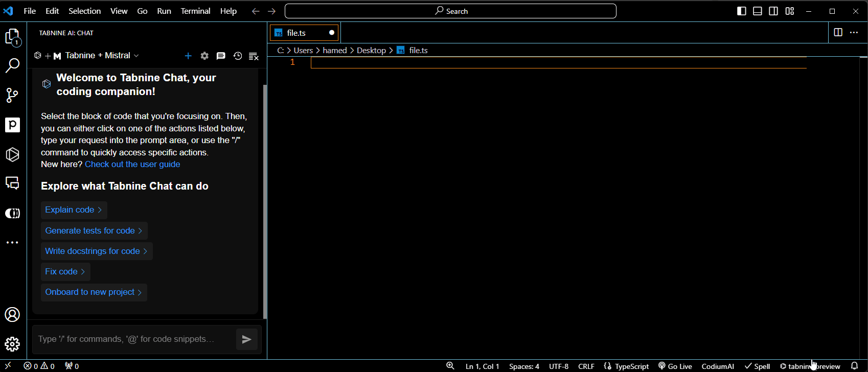868x372 pixels.
Task: Click the feedback speech bubble icon
Action: click(221, 56)
